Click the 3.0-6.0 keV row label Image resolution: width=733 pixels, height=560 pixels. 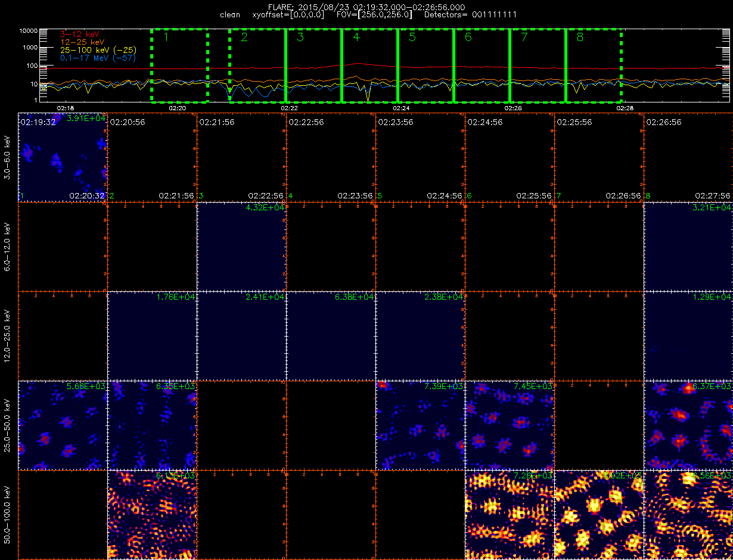pos(7,157)
